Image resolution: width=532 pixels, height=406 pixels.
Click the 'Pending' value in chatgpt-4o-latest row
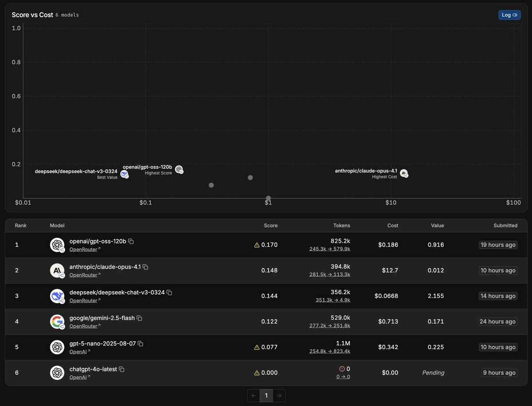click(x=433, y=373)
